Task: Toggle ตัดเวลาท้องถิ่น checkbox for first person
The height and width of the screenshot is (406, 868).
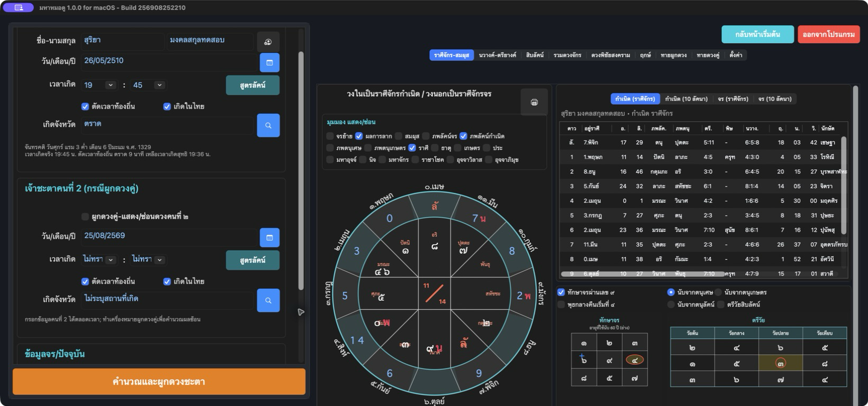Action: point(85,106)
